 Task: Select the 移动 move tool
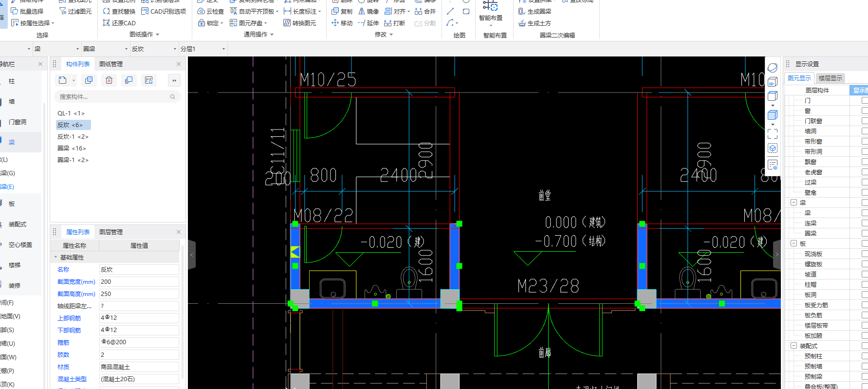(x=342, y=23)
